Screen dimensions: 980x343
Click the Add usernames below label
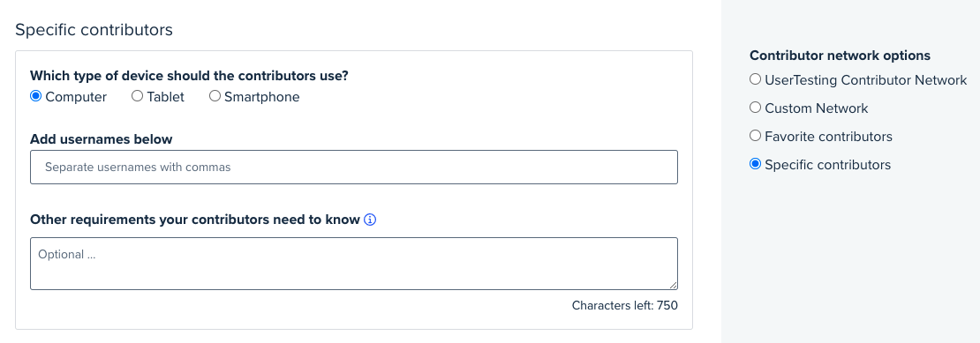coord(102,139)
